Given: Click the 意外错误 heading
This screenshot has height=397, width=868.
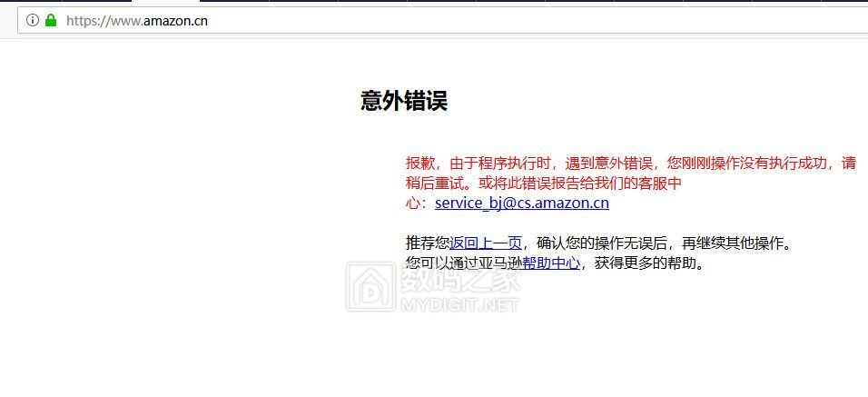Looking at the screenshot, I should coord(403,101).
